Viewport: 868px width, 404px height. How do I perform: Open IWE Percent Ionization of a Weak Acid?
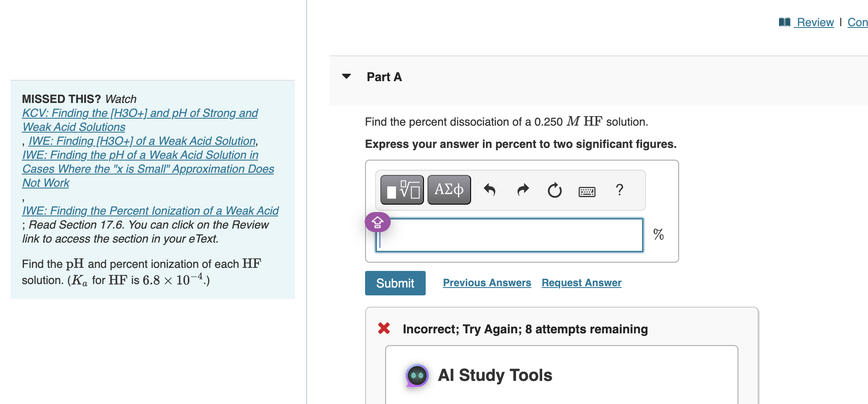(x=150, y=211)
